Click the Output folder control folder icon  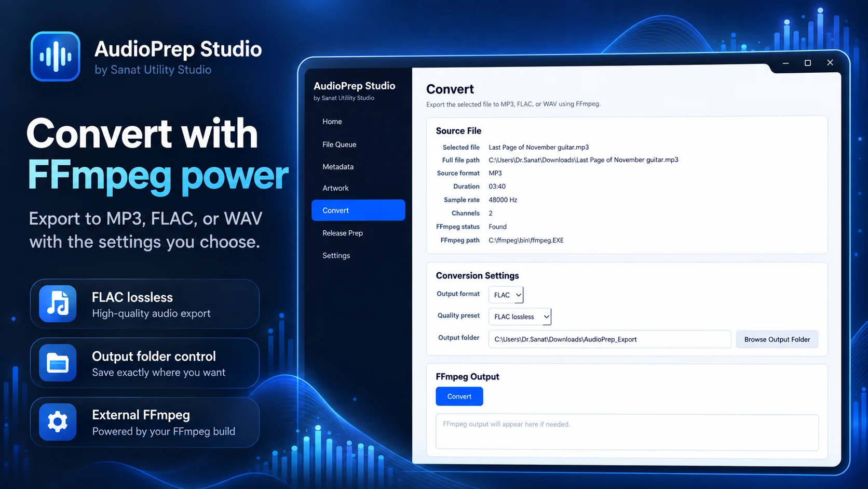click(x=58, y=363)
